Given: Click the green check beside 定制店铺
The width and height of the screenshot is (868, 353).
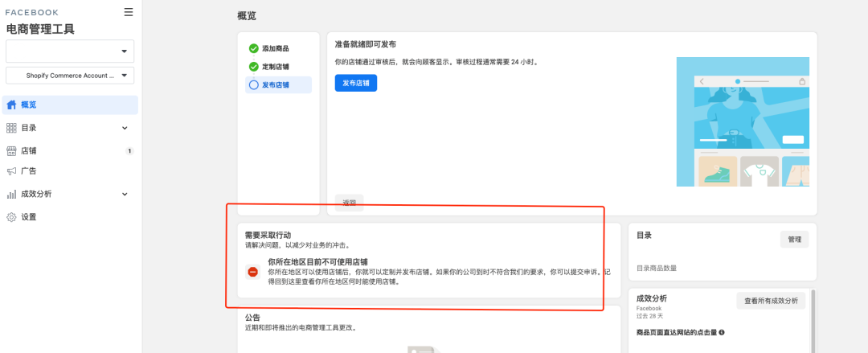Looking at the screenshot, I should click(x=253, y=67).
